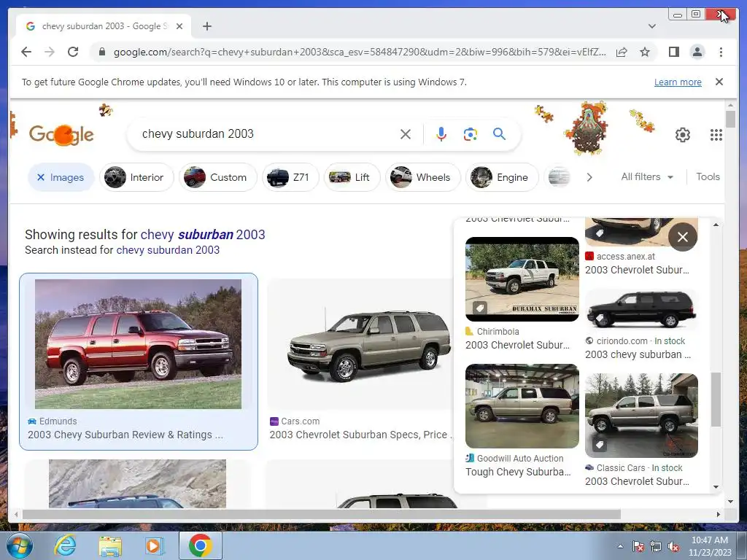This screenshot has width=747, height=560.
Task: Search instead for chevy suburdan 2003
Action: pos(168,250)
